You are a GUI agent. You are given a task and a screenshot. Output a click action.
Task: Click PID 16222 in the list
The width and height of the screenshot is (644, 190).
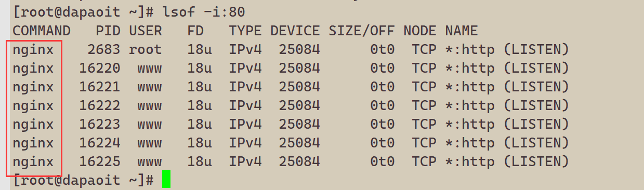coord(100,106)
